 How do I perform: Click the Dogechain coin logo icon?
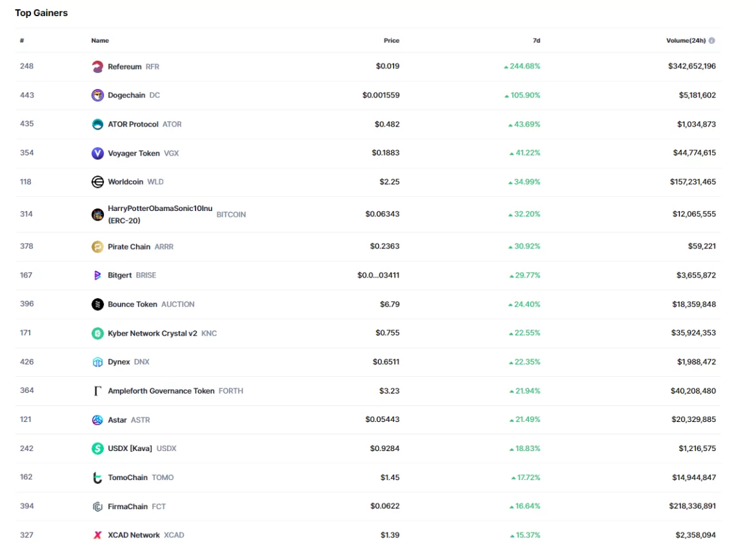coord(97,95)
